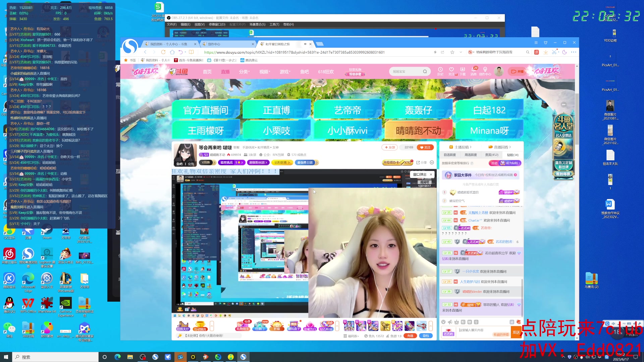Image resolution: width=644 pixels, height=362 pixels.
Task: Click the 友邻 add button
Action: [389, 147]
